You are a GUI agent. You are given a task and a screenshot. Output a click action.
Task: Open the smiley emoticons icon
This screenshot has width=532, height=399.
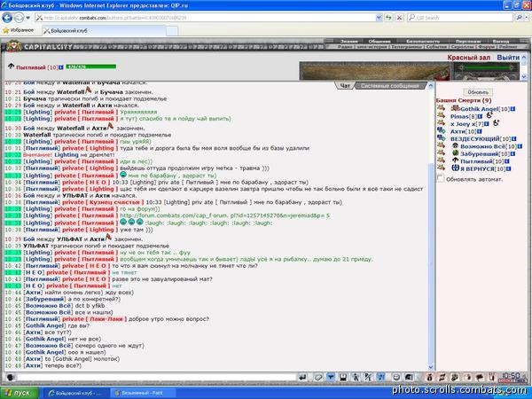pyautogui.click(x=396, y=378)
